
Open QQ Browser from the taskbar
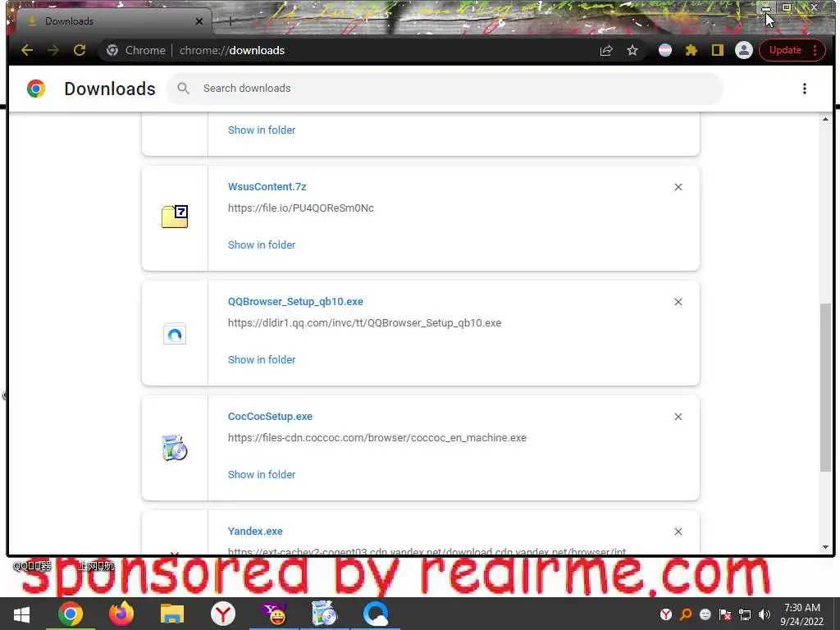[376, 614]
